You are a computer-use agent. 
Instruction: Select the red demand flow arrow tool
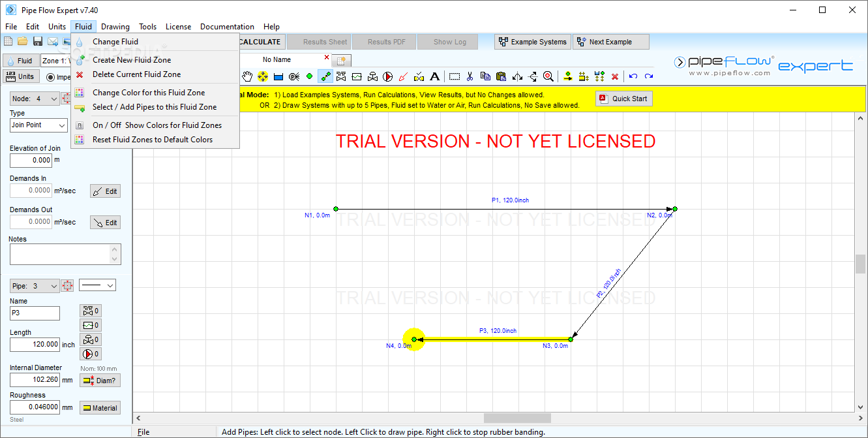point(403,76)
